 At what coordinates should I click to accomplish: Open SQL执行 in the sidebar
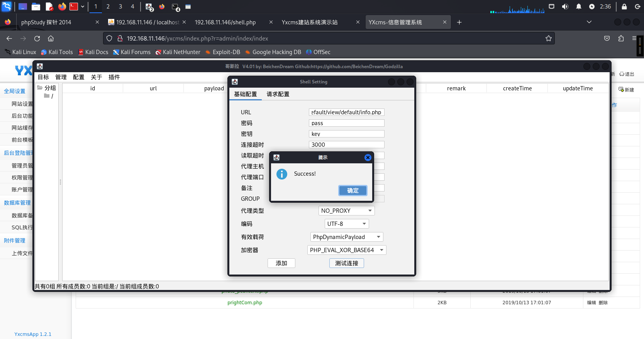click(x=22, y=227)
